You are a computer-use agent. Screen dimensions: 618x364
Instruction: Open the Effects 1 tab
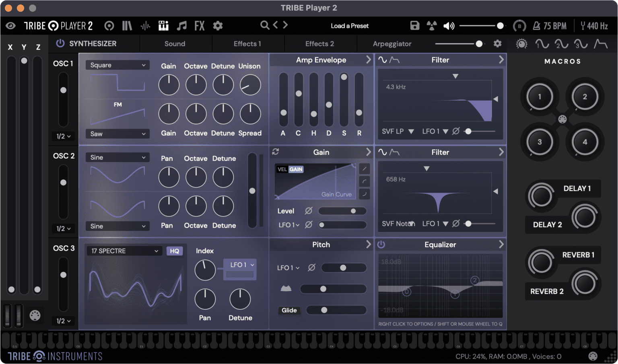(247, 43)
